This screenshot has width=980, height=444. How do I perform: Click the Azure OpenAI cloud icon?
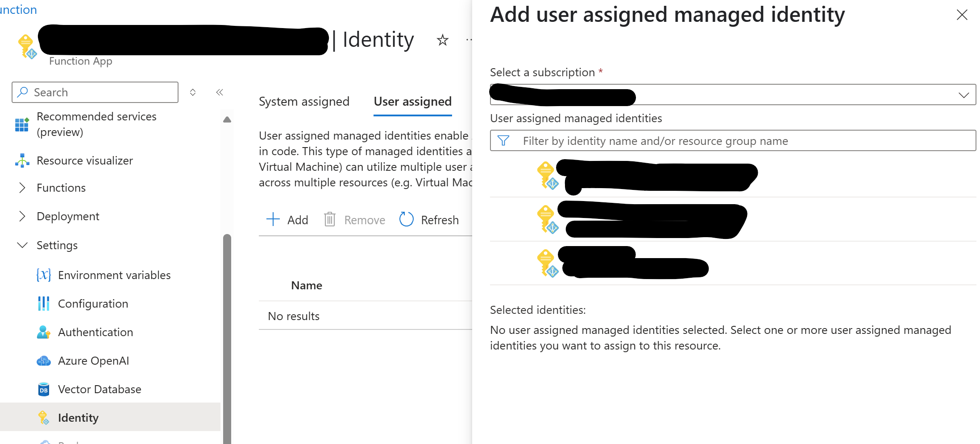coord(43,361)
